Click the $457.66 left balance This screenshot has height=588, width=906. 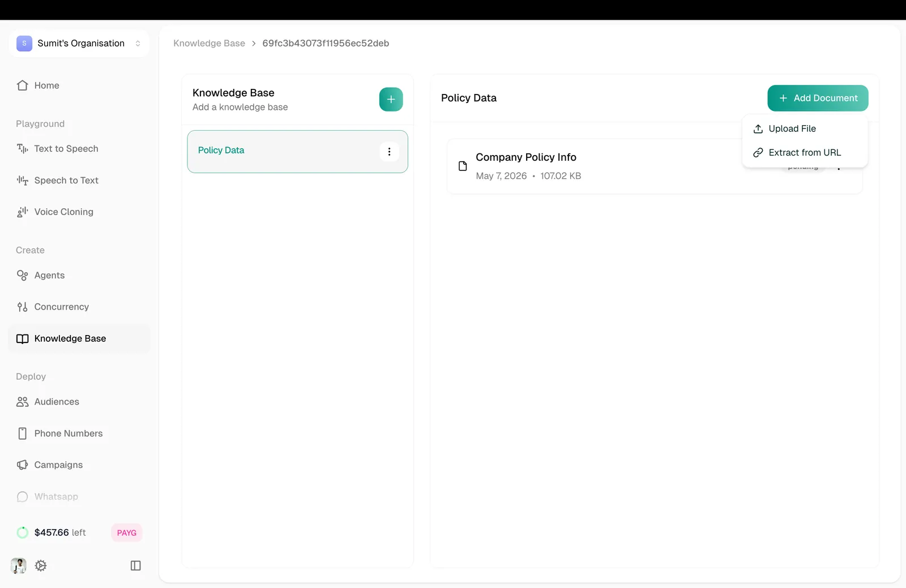pos(60,533)
